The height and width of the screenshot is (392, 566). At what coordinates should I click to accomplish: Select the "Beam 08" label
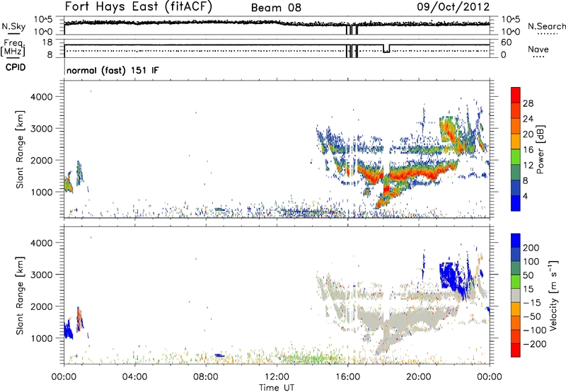pyautogui.click(x=276, y=8)
